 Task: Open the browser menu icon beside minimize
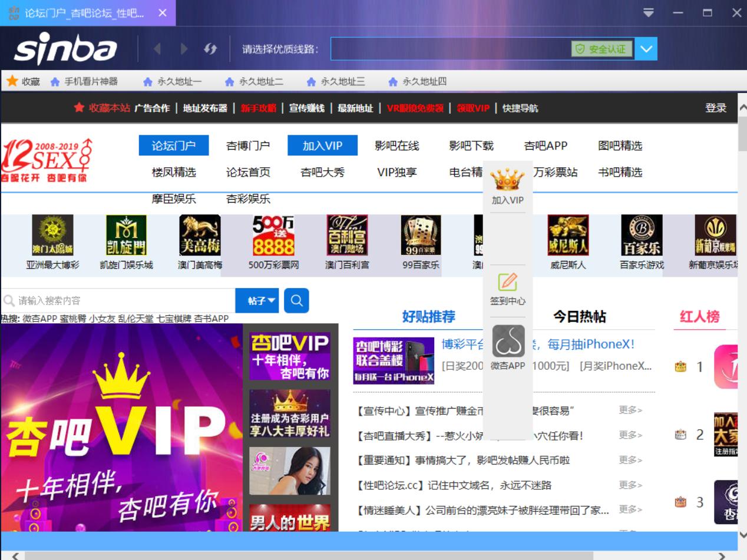point(649,12)
